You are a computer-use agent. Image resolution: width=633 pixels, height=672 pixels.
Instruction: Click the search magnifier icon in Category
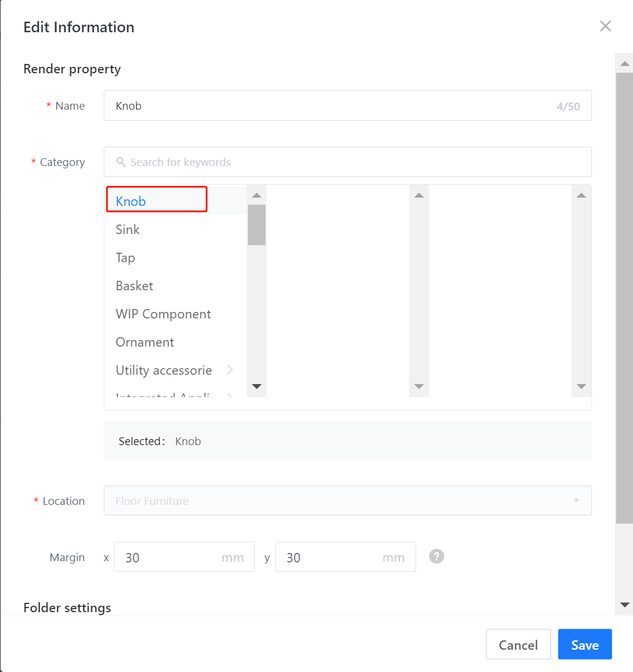(121, 162)
